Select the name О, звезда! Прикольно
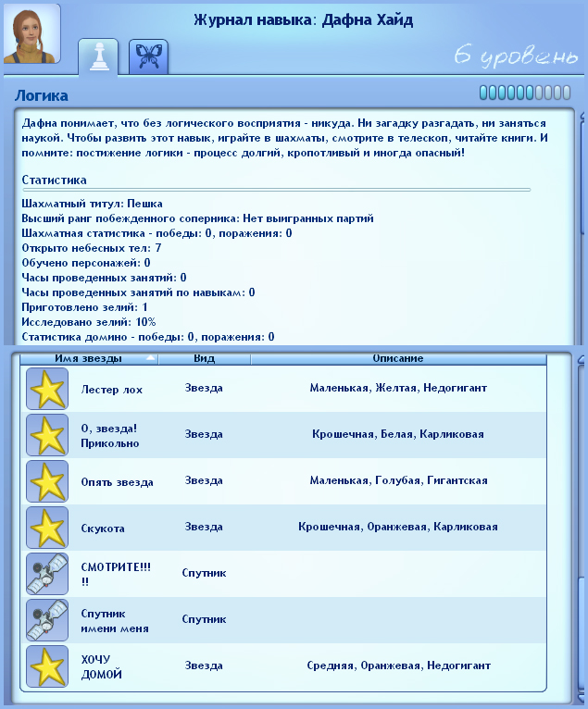Image resolution: width=588 pixels, height=709 pixels. click(109, 436)
